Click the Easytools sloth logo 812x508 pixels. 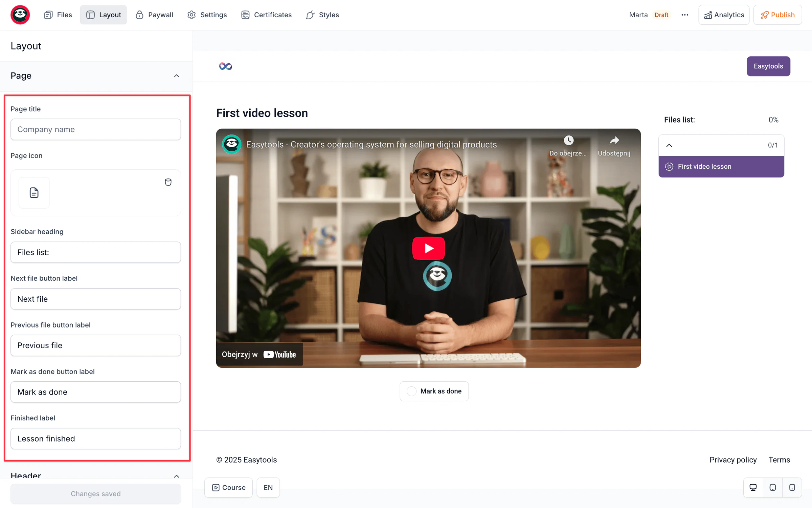20,15
